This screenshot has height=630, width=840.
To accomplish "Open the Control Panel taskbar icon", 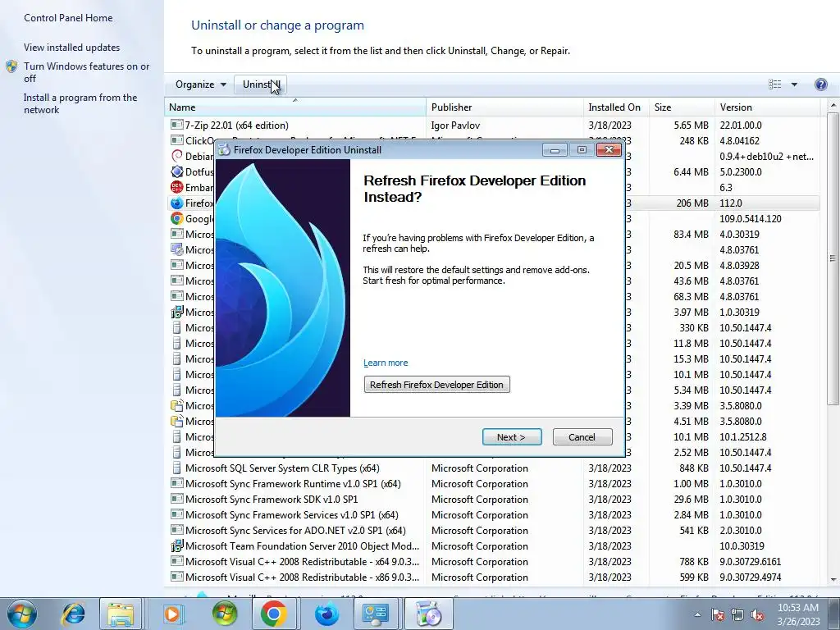I will [376, 614].
